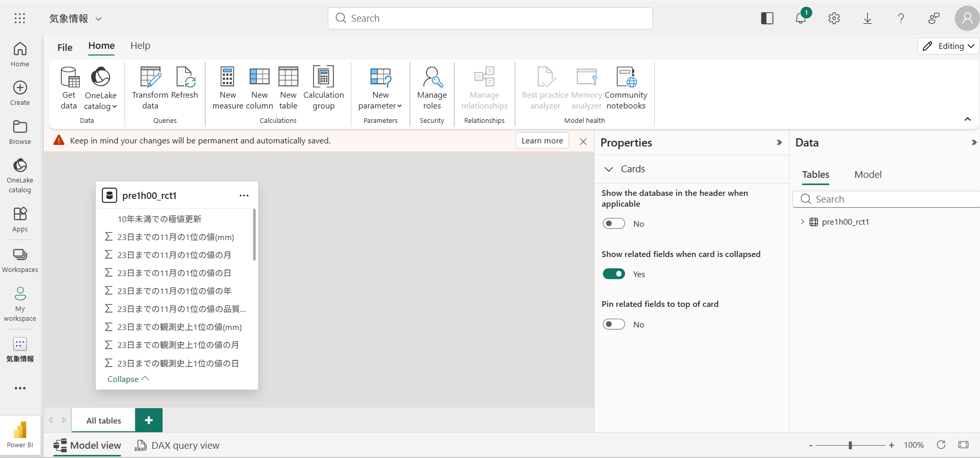
Task: Open the help question mark
Action: (x=901, y=19)
